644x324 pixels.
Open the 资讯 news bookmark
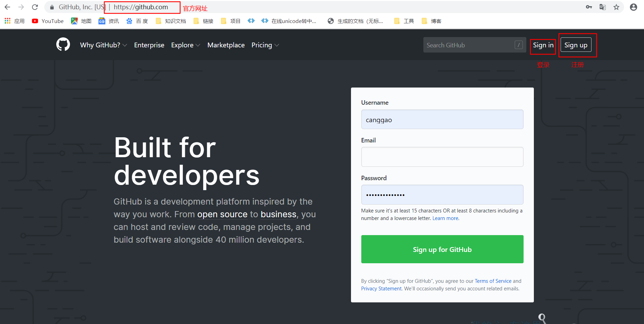109,21
